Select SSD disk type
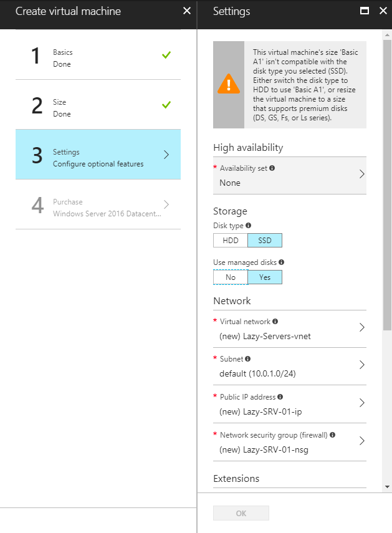 265,241
